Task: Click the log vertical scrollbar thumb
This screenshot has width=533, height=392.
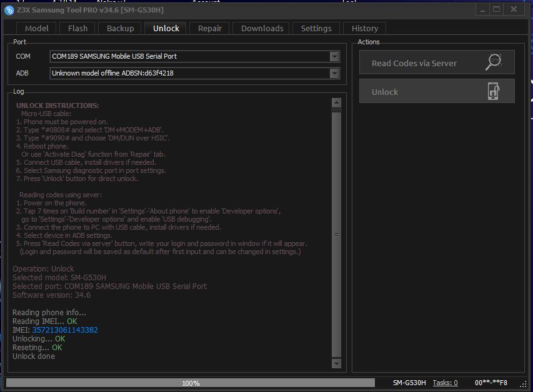Action: pyautogui.click(x=336, y=234)
